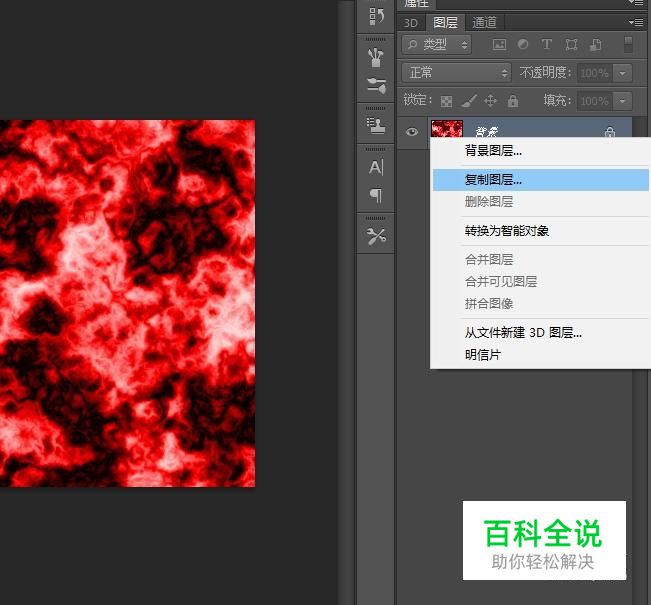Click the red cloud canvas image
The height and width of the screenshot is (605, 651).
pyautogui.click(x=127, y=303)
